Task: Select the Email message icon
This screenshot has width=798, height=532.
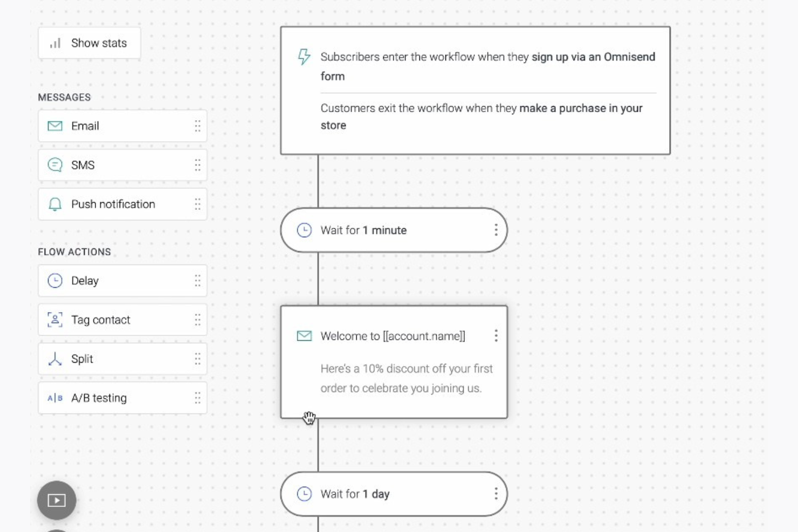Action: [x=54, y=126]
